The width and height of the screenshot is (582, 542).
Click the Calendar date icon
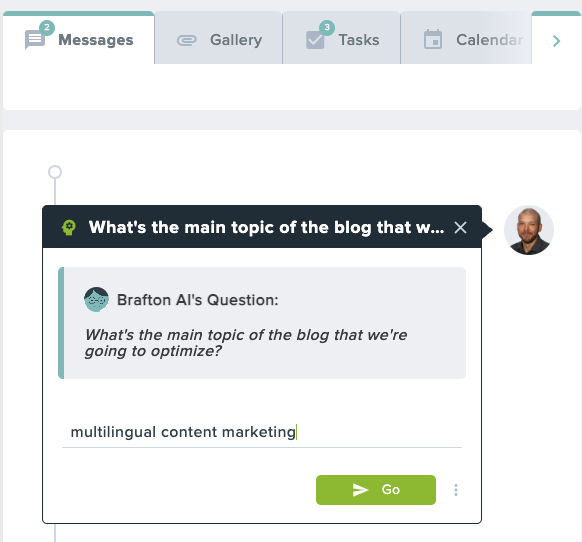coord(433,39)
